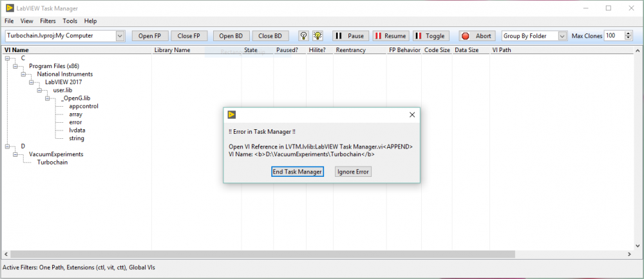Open the Filters menu
Viewport: 644px width, 279px height.
(48, 21)
